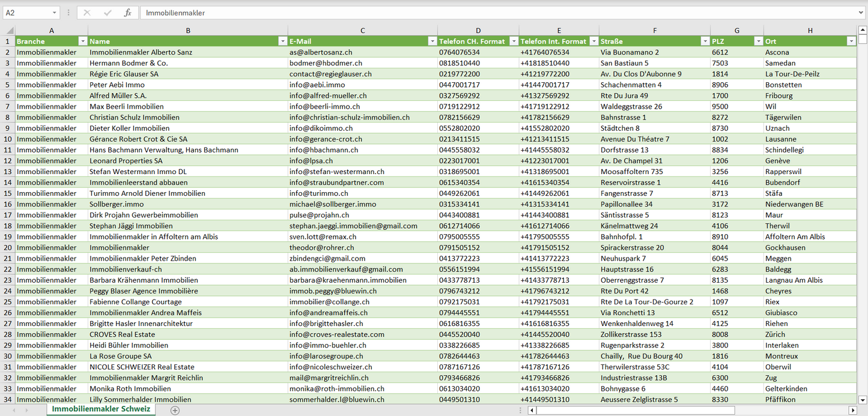Expand the Name Box dropdown arrow
868x416 pixels.
(x=54, y=13)
